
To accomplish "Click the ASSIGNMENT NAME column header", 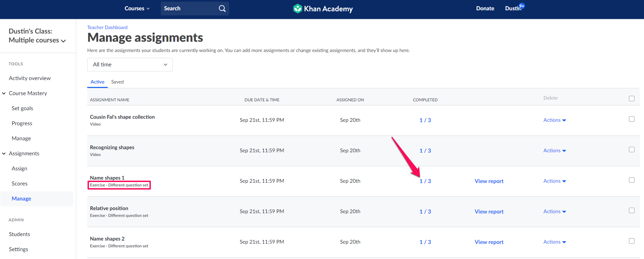I will click(109, 100).
